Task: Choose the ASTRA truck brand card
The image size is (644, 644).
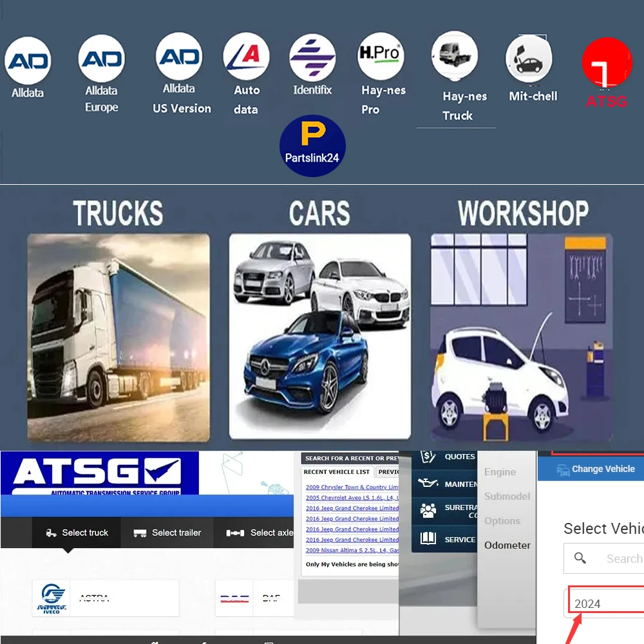Action: coord(106,598)
